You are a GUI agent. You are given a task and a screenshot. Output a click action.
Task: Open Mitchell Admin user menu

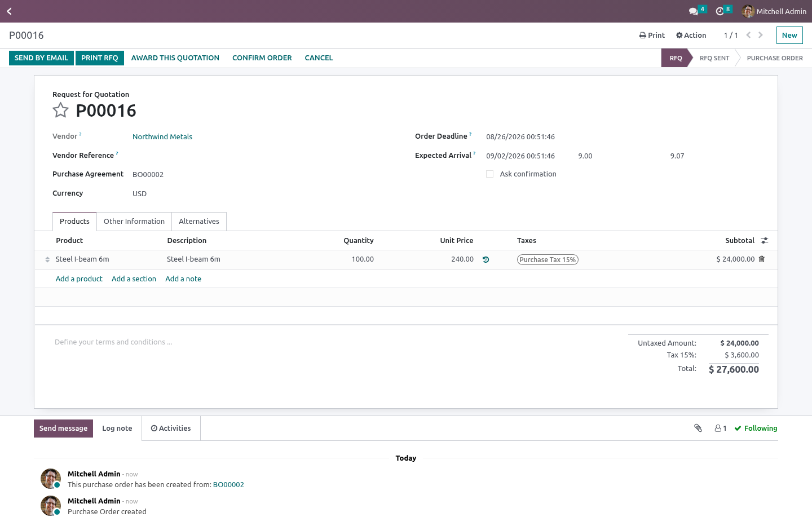click(x=774, y=11)
